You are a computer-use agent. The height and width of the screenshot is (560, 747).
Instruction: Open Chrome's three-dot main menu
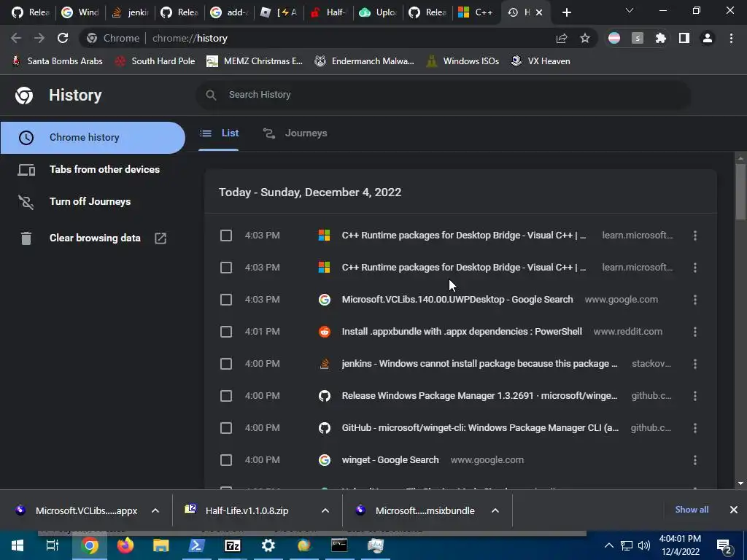pos(731,38)
